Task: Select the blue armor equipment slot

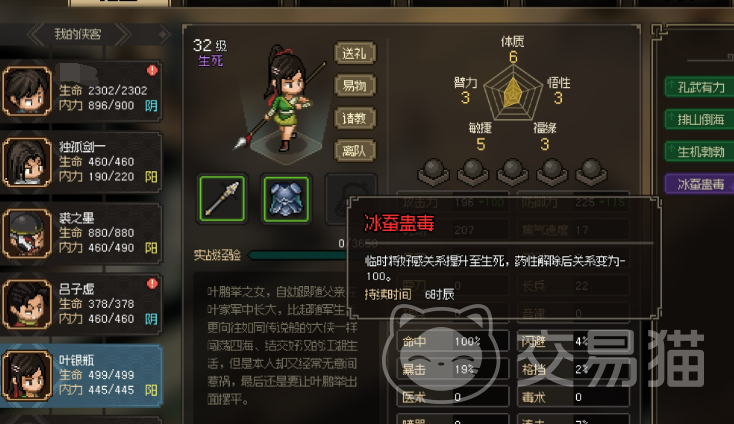Action: [x=286, y=198]
